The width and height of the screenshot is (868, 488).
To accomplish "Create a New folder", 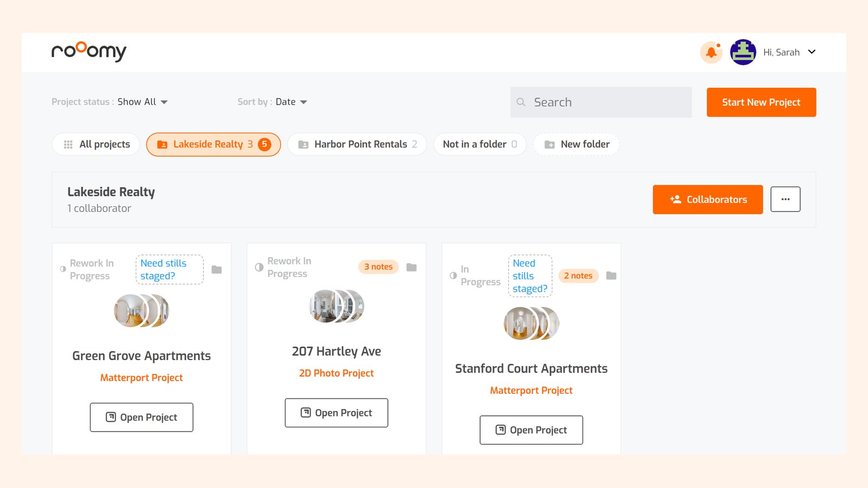I will (576, 144).
